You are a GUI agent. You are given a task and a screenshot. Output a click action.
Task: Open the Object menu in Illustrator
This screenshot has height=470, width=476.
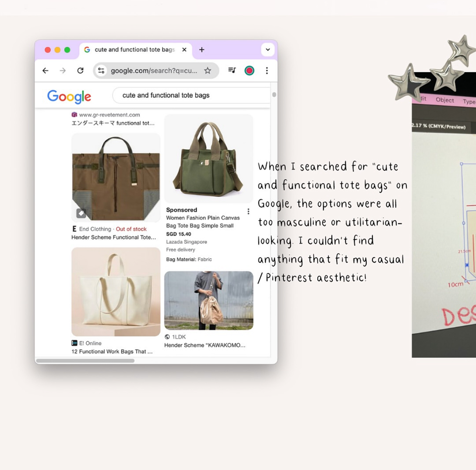click(x=445, y=100)
